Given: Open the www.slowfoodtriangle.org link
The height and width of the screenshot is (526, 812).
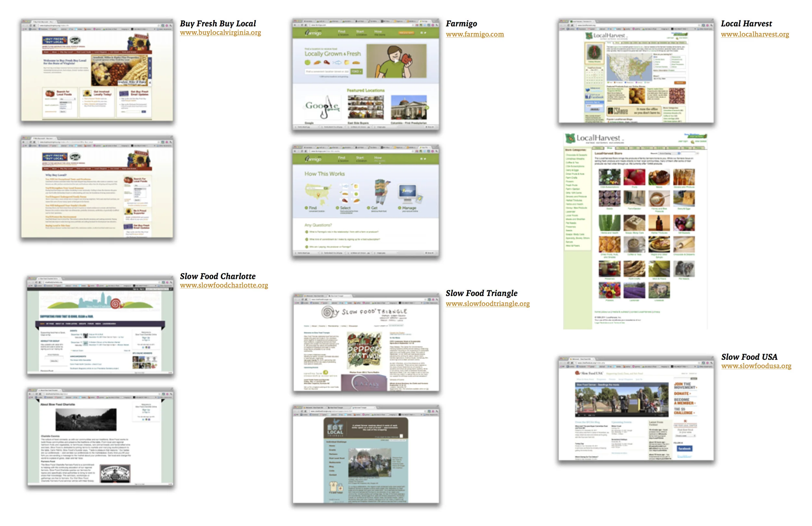Looking at the screenshot, I should [x=488, y=303].
